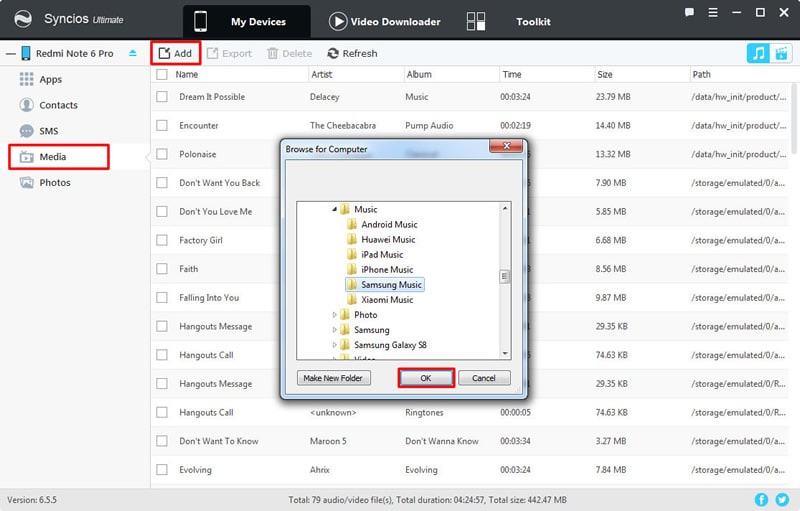Click the Refresh toolbar button

pos(352,53)
